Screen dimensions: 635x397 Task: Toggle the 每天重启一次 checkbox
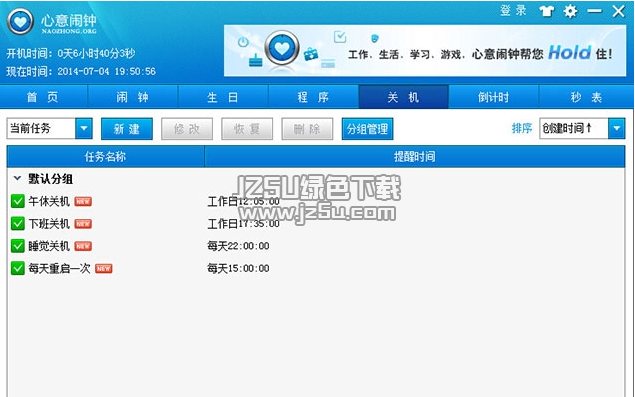[18, 268]
